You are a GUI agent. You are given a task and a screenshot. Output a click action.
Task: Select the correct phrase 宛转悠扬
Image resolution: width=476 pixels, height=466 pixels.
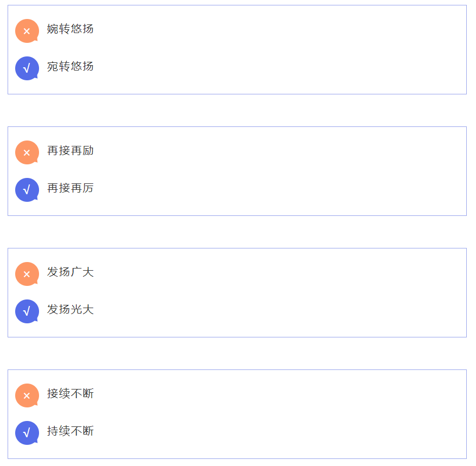coord(70,66)
